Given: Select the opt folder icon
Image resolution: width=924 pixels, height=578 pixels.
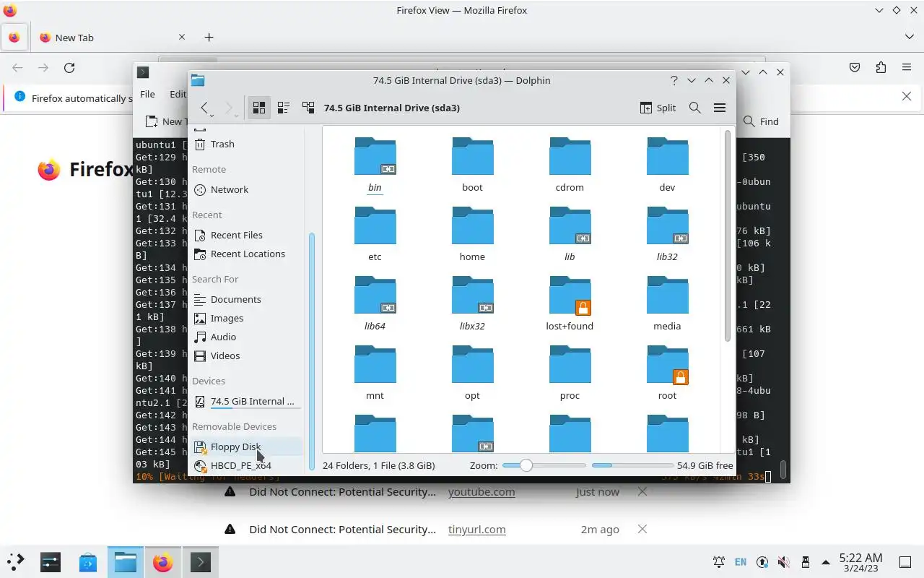Looking at the screenshot, I should point(472,364).
